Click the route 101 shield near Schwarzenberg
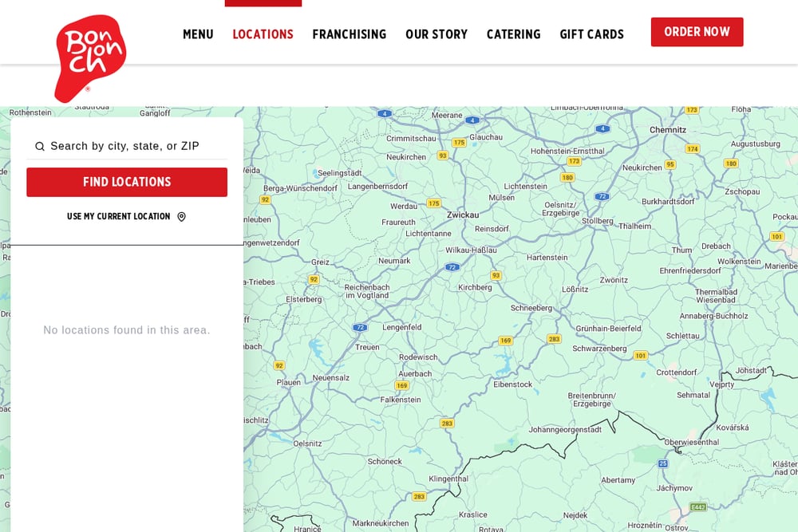The image size is (798, 532). 640,356
